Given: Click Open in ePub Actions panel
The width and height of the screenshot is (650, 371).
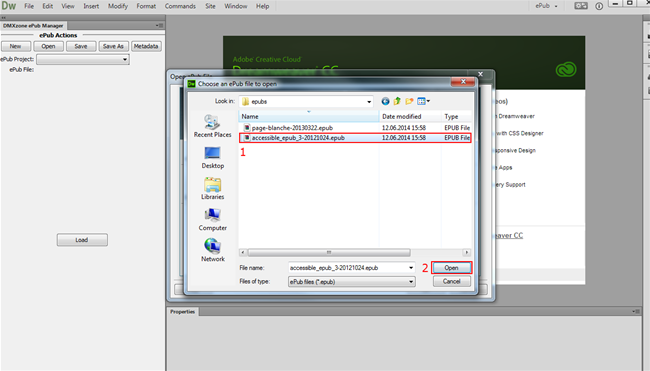Looking at the screenshot, I should (48, 46).
